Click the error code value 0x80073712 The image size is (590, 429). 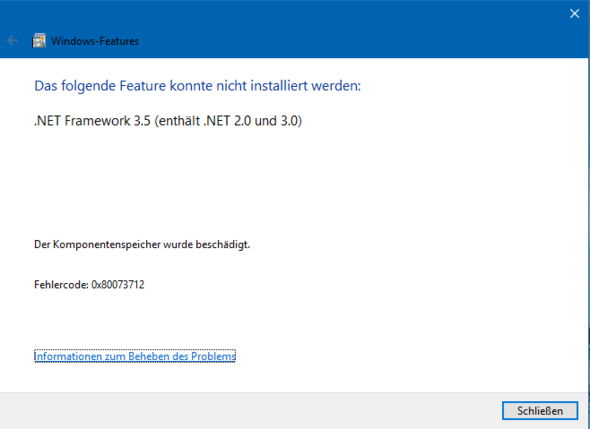(118, 284)
